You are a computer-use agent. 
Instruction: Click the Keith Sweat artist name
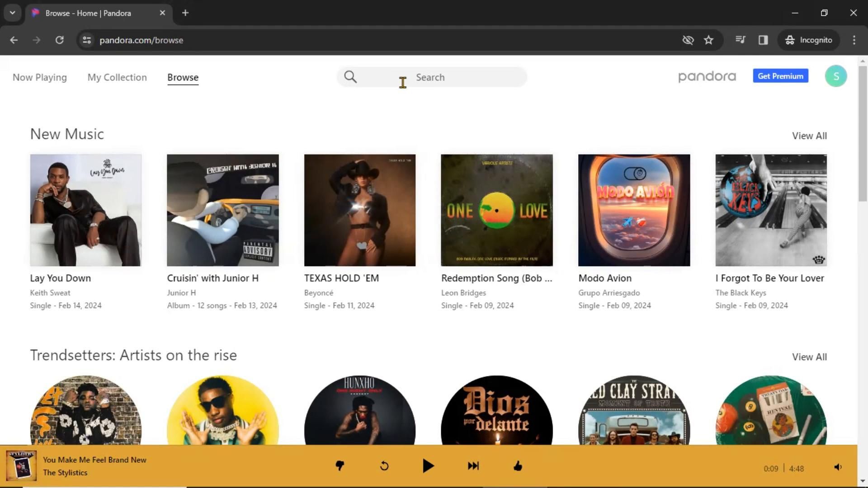tap(50, 293)
